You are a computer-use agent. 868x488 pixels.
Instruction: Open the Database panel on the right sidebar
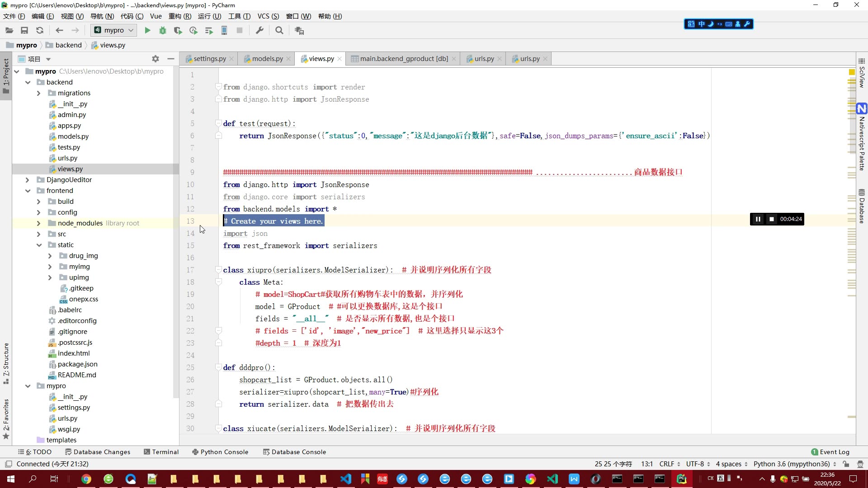point(861,206)
